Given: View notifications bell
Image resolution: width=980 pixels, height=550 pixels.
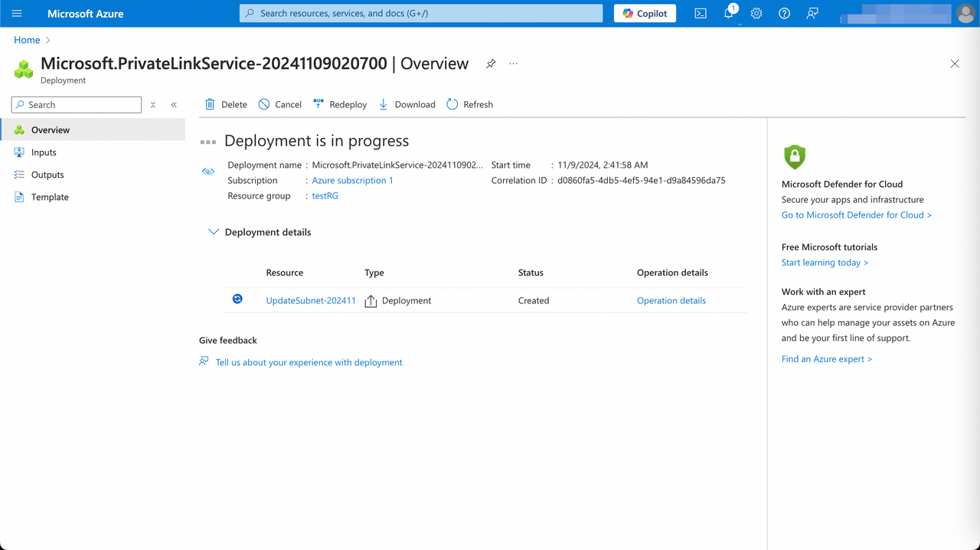Looking at the screenshot, I should (x=728, y=13).
